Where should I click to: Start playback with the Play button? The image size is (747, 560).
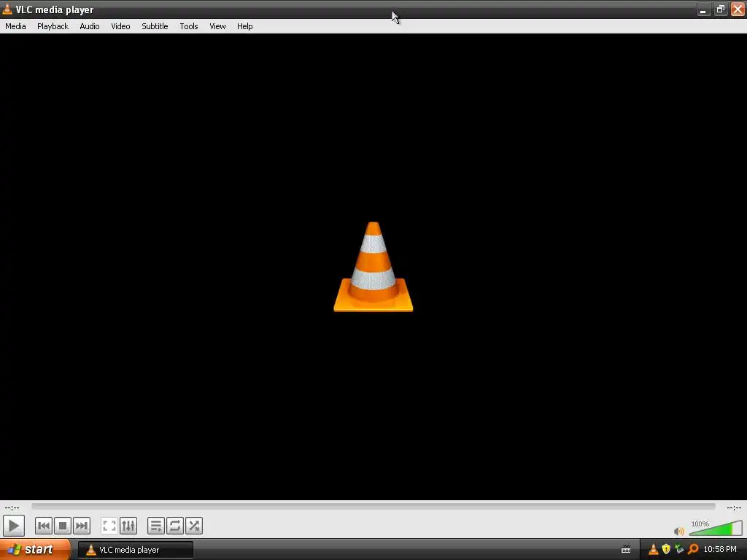click(x=14, y=526)
